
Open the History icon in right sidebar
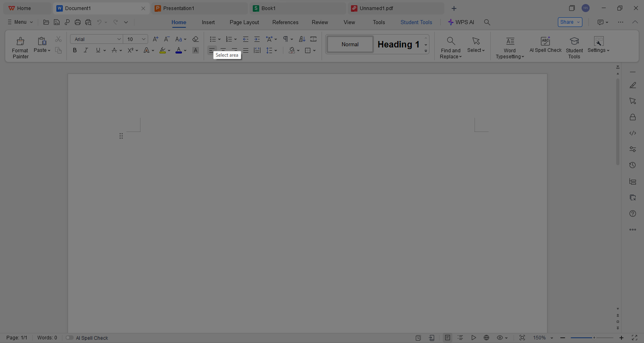point(633,165)
